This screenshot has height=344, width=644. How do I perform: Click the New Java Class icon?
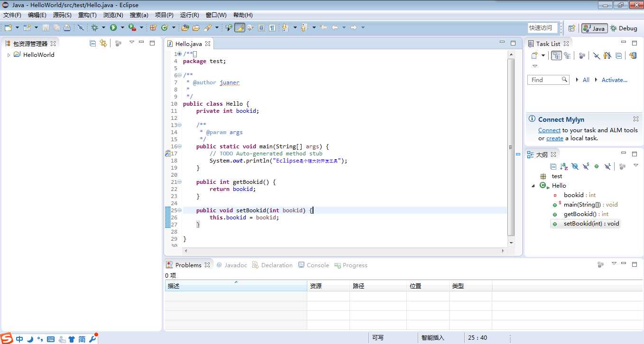165,27
